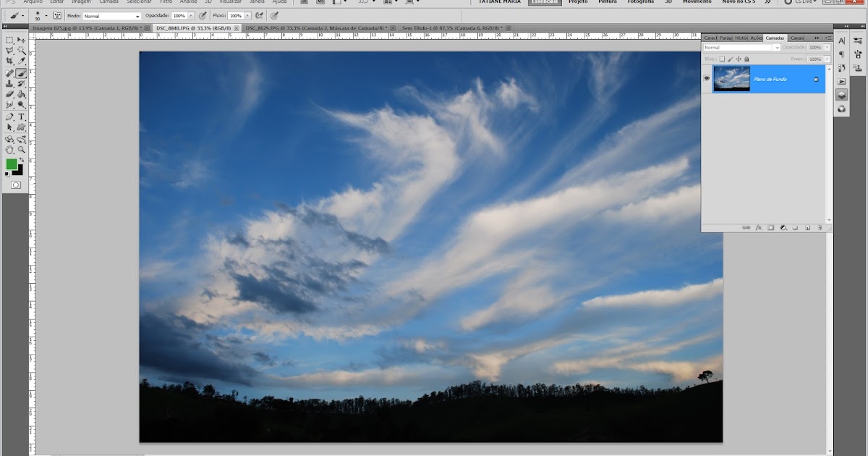The height and width of the screenshot is (456, 868).
Task: Select the 3D Object Rotate tool
Action: coord(10,139)
